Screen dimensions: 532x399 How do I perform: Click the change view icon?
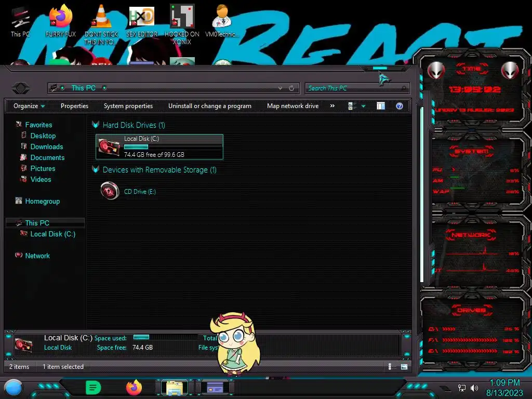[x=352, y=106]
